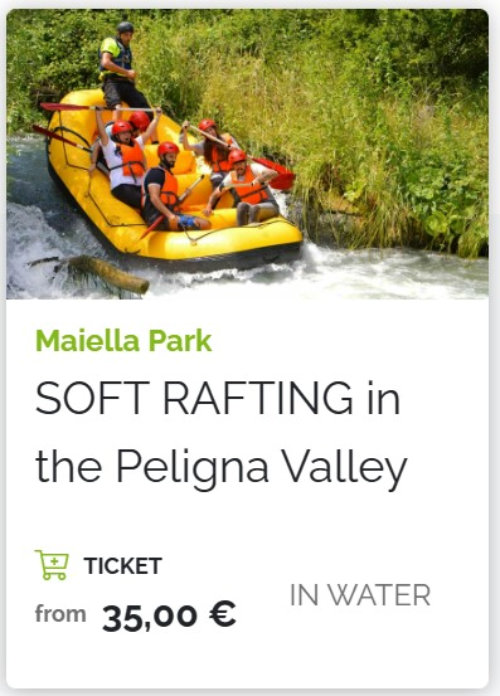Viewport: 500px width, 696px height.
Task: Click the green shopping cart ticket icon
Action: tap(52, 565)
